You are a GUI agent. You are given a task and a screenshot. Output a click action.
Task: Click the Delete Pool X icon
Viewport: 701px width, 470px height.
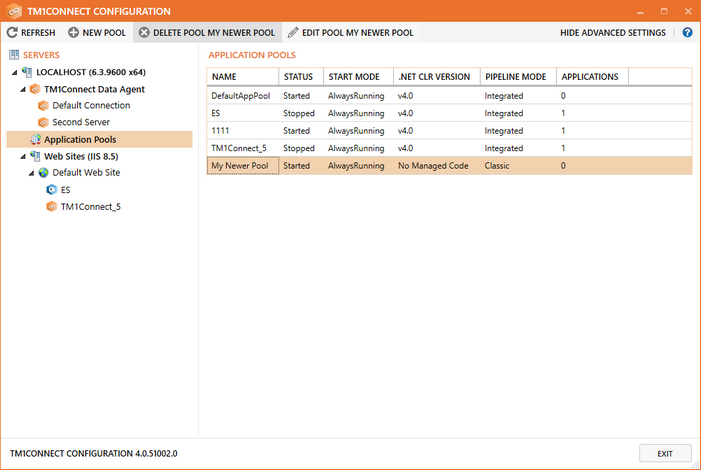144,32
